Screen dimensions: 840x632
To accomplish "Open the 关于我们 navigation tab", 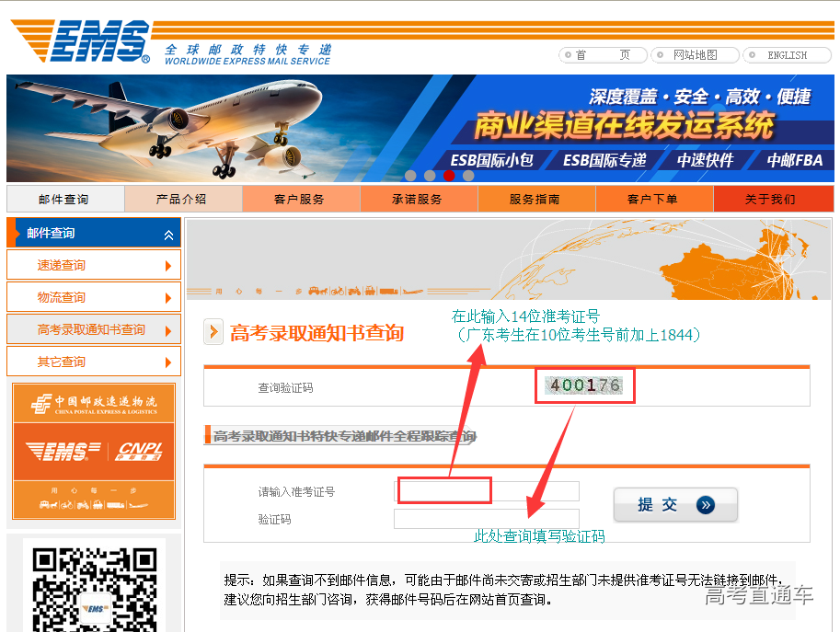I will tap(771, 199).
